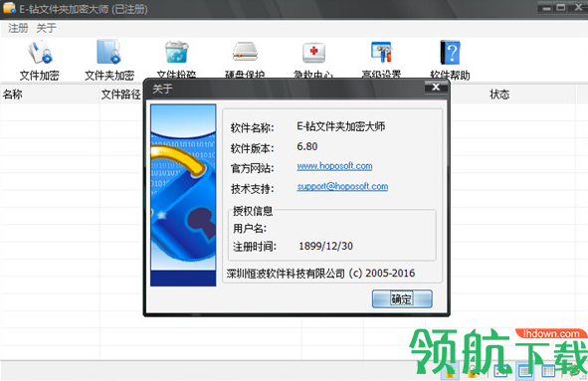Click the 软件名称: label

[x=253, y=128]
